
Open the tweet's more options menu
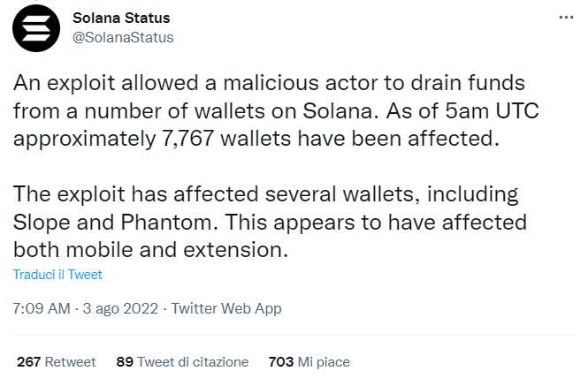pyautogui.click(x=564, y=18)
